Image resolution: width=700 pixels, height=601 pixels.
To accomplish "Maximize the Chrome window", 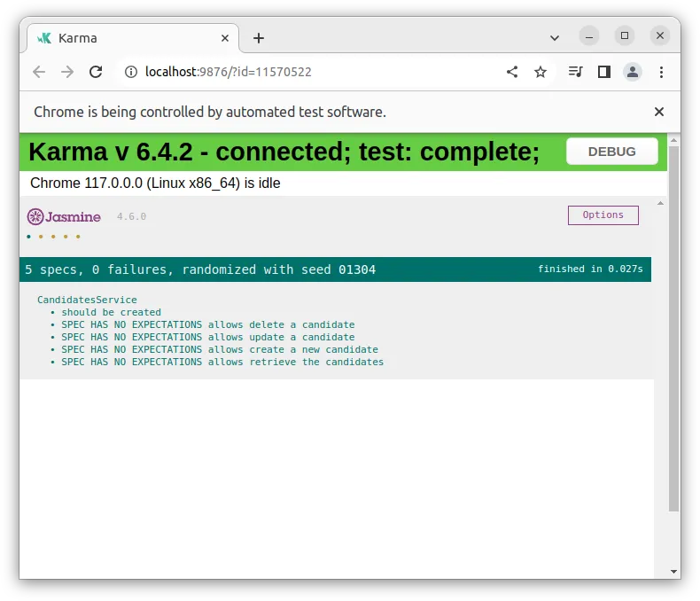I will 625,35.
